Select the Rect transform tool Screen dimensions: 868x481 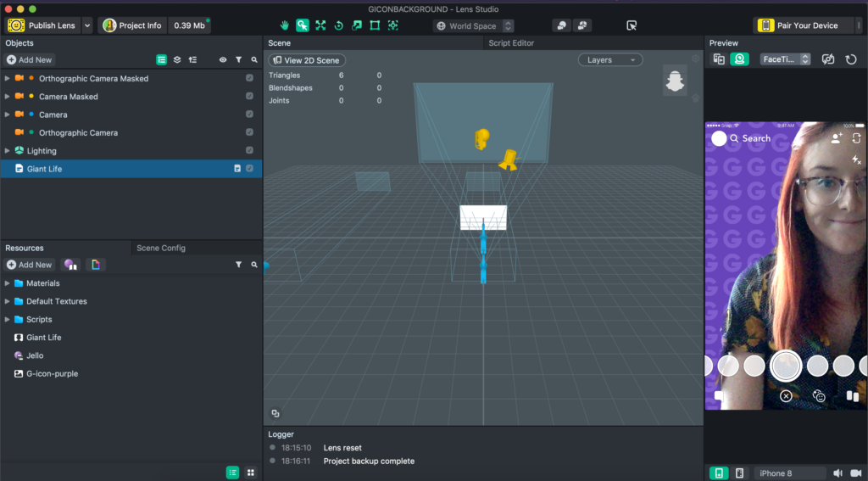375,25
